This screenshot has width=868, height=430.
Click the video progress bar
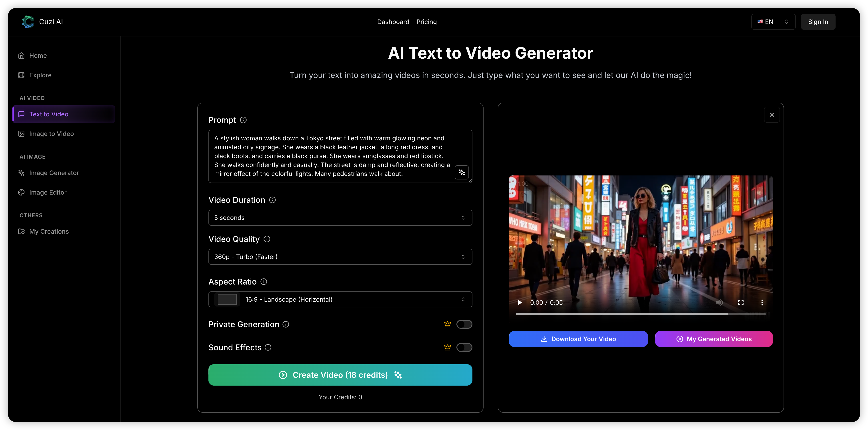point(640,314)
